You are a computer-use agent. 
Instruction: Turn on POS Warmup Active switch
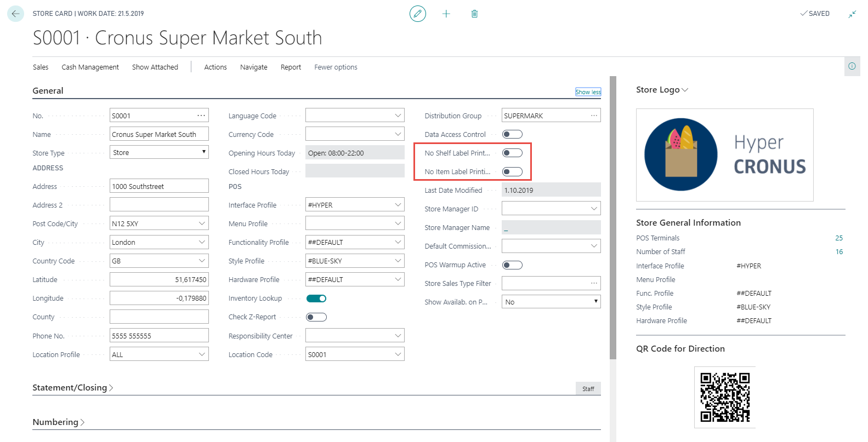point(512,265)
